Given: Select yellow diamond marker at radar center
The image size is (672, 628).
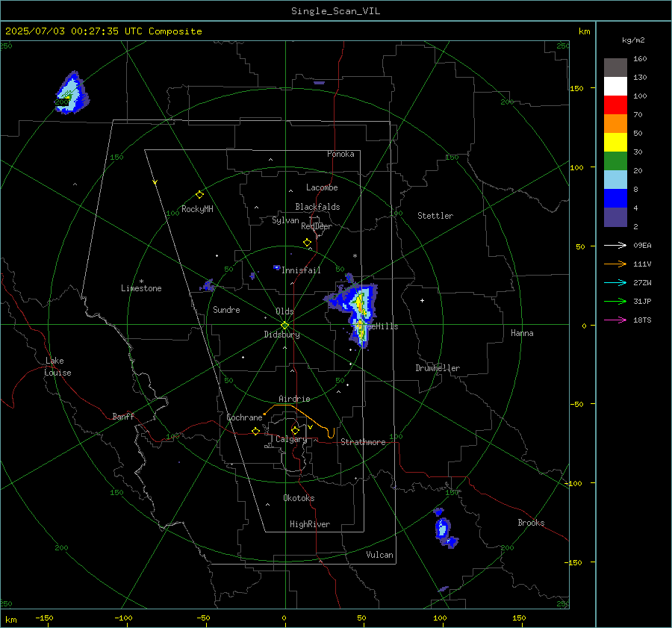Looking at the screenshot, I should coord(284,326).
